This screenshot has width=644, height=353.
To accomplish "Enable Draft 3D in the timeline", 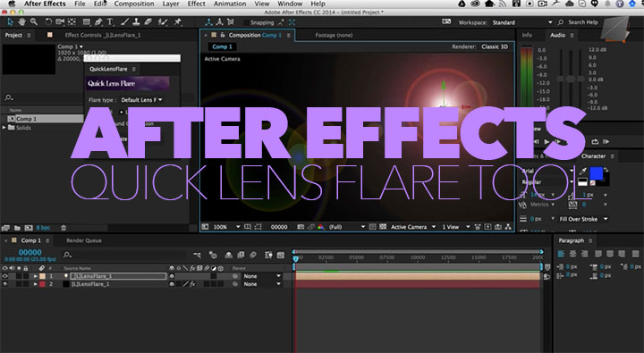I will click(213, 256).
